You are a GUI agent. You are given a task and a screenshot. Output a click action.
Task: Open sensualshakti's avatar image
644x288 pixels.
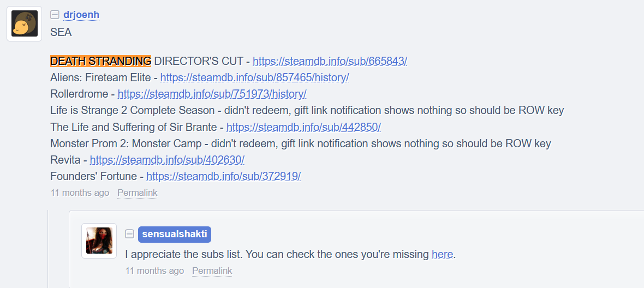pos(99,241)
